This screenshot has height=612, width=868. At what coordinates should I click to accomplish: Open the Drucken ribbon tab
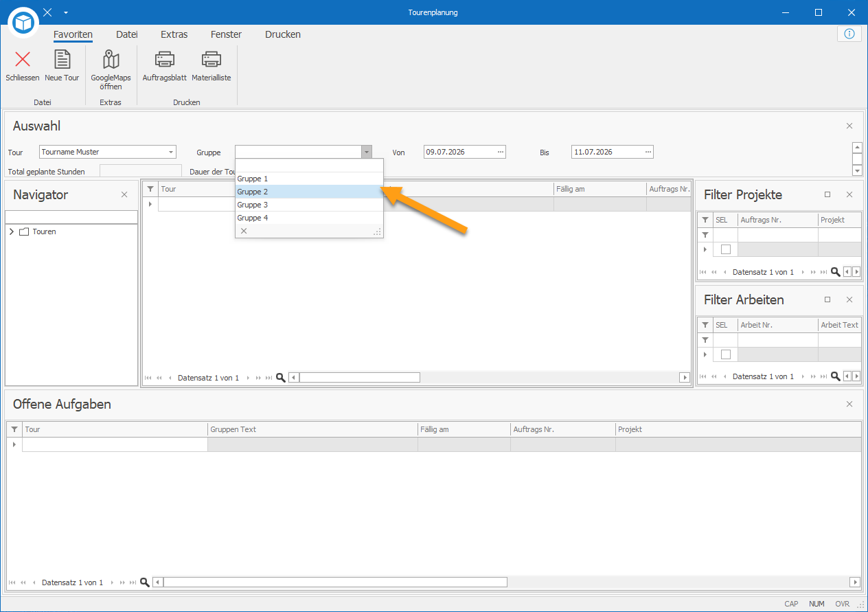(x=283, y=34)
